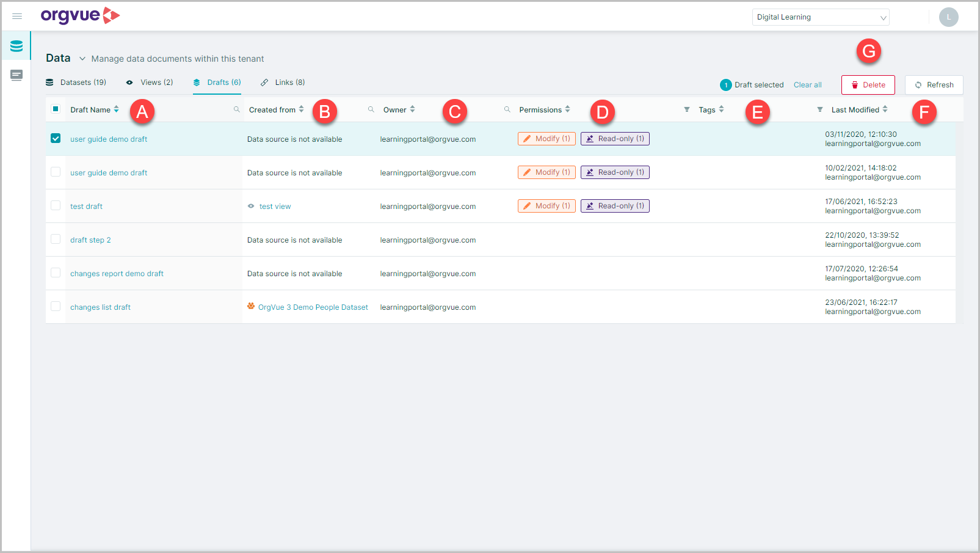Open the Digital Learning tenant dropdown

coord(820,16)
